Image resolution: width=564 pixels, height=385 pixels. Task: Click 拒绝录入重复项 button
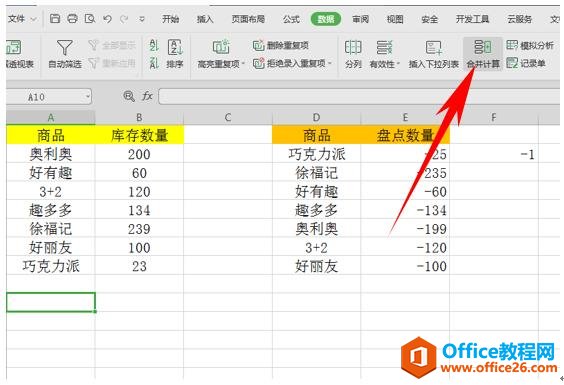tap(290, 63)
